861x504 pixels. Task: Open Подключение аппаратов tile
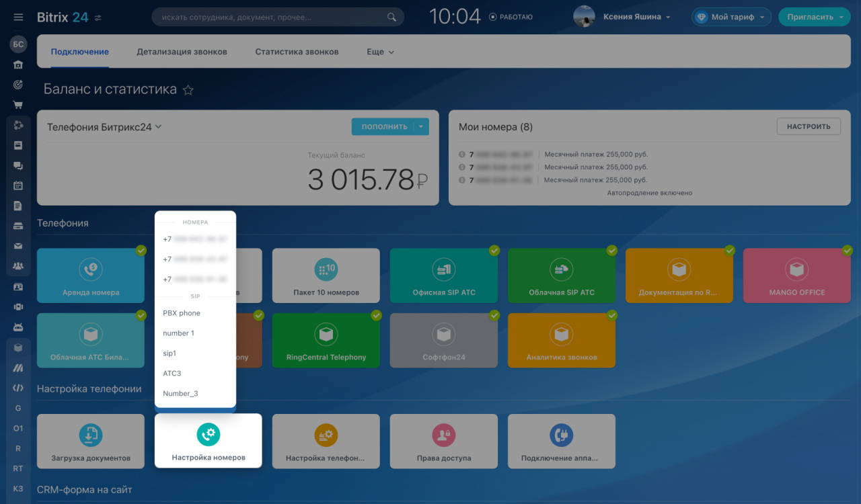(562, 441)
